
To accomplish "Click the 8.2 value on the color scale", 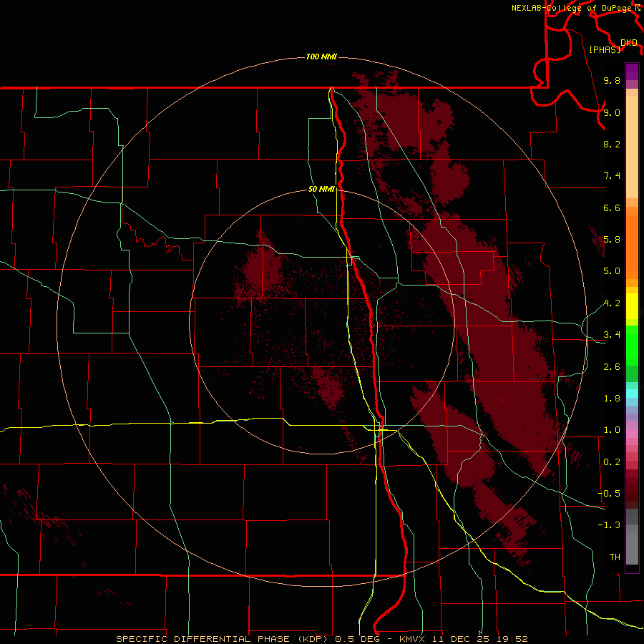I will point(612,144).
